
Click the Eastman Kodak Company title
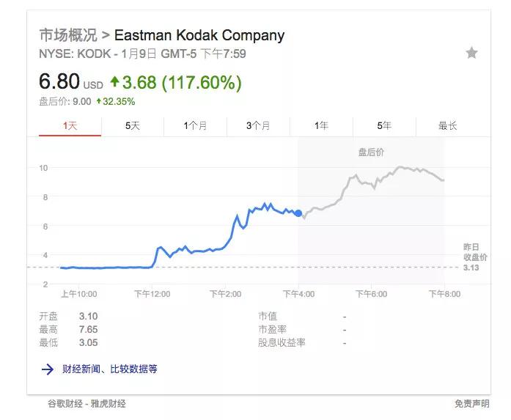click(x=199, y=35)
